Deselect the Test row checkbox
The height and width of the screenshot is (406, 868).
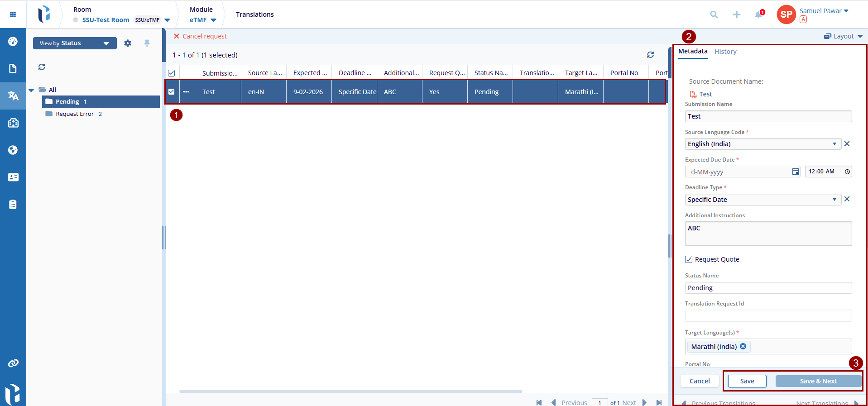point(172,92)
